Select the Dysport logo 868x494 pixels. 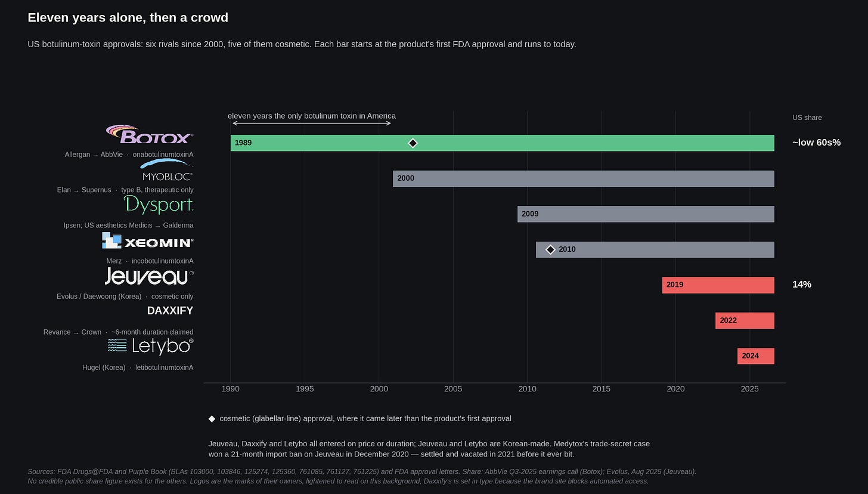tap(159, 205)
